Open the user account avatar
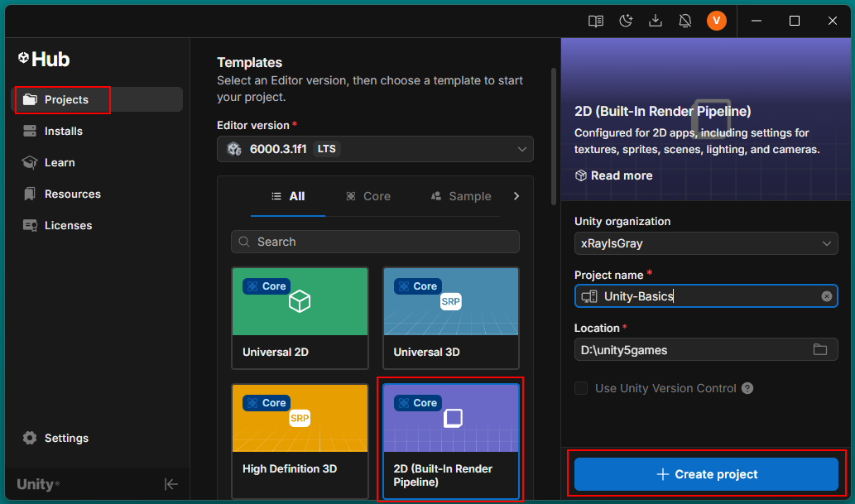Viewport: 855px width, 504px height. pyautogui.click(x=717, y=22)
